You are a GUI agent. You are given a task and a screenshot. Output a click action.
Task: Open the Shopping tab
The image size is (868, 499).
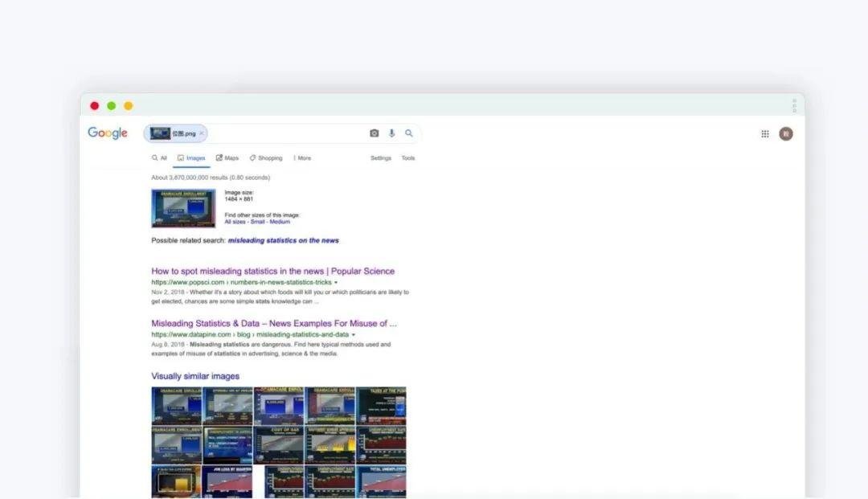(x=266, y=158)
